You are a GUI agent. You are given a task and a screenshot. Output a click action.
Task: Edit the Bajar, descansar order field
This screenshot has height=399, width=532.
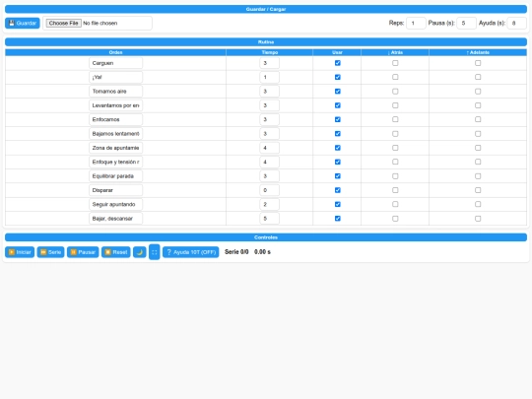pyautogui.click(x=115, y=219)
